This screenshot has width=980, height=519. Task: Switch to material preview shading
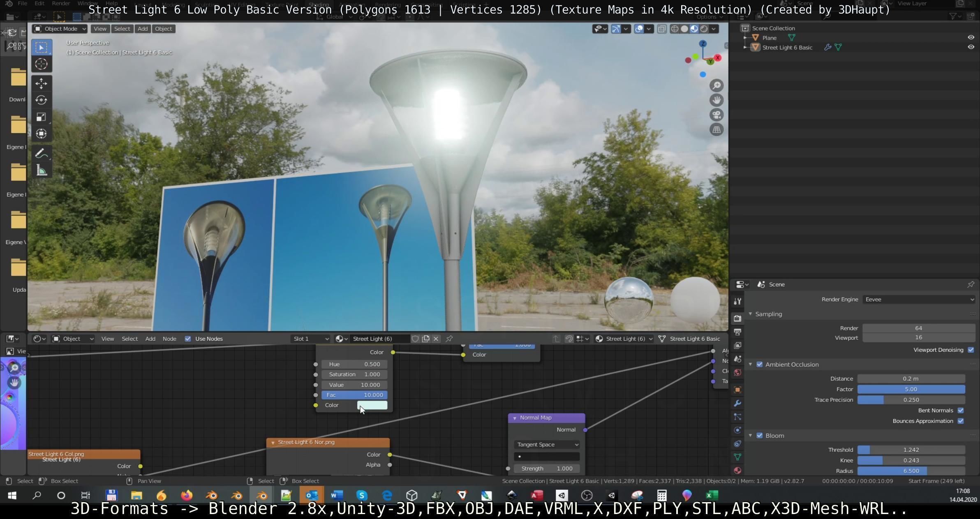[x=694, y=29]
